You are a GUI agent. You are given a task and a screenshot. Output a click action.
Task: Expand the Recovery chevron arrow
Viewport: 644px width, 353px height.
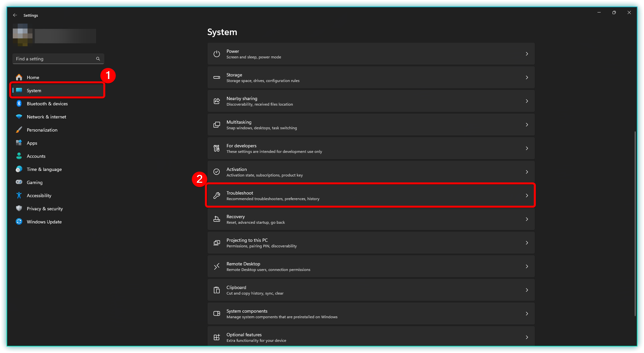point(527,219)
